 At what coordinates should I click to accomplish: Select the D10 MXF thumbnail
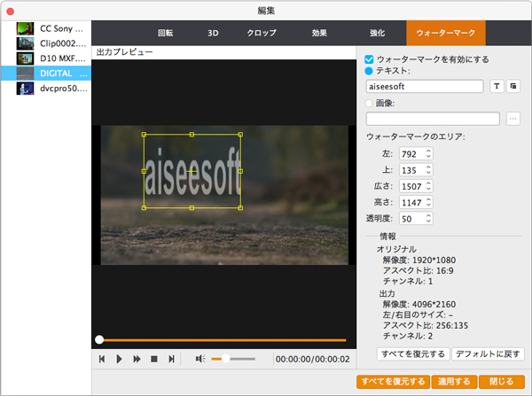coord(25,58)
